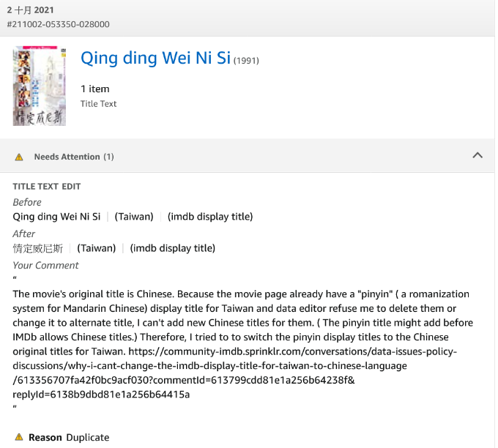Click the movie poster thumbnail
This screenshot has width=498, height=448.
pyautogui.click(x=39, y=86)
